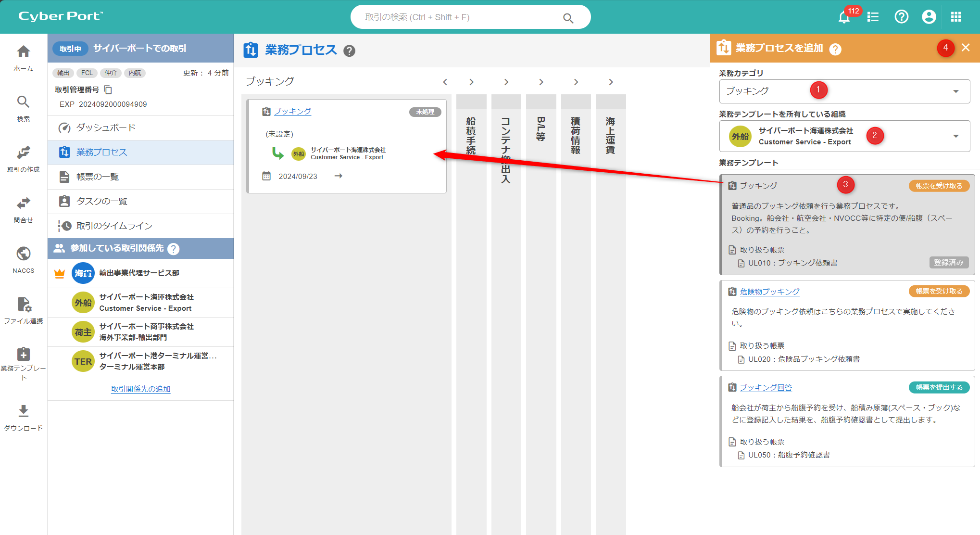Click the 取引の作成 sidebar icon
Viewport: 980px width, 535px height.
(23, 158)
